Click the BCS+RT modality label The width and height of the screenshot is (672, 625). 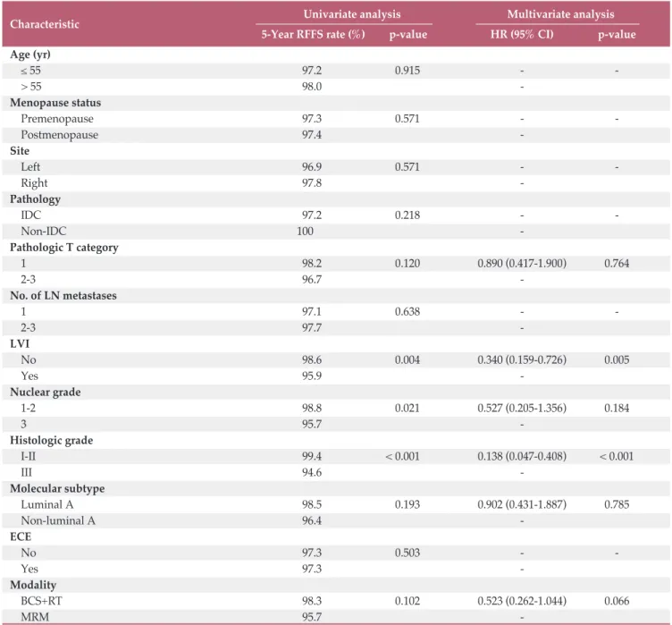(x=42, y=601)
